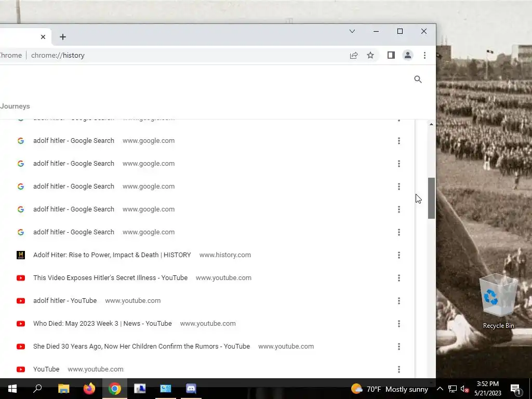Viewport: 532px width, 399px height.
Task: Click the www.history.com domain text
Action: coord(225,255)
